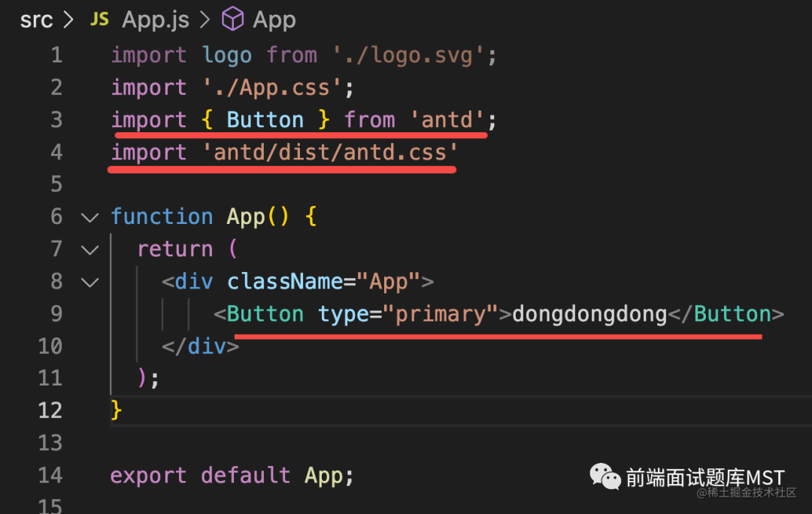The width and height of the screenshot is (812, 514).
Task: Click the logo identifier on line 1
Action: [x=227, y=56]
